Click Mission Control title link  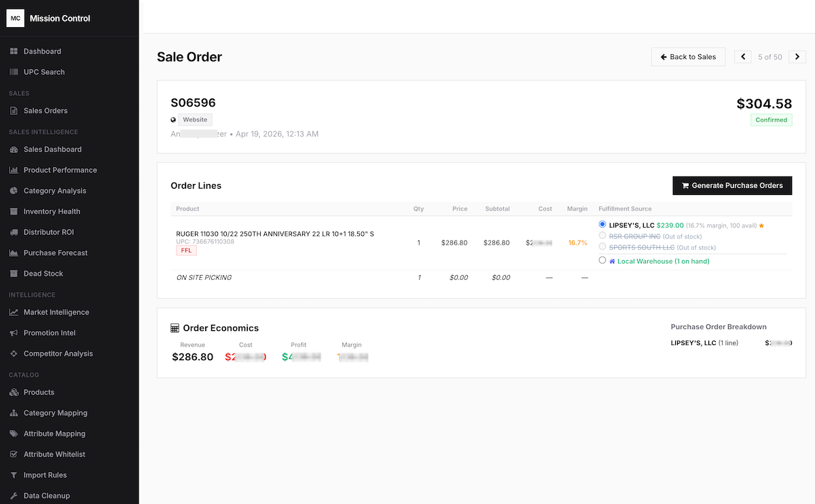tap(60, 18)
